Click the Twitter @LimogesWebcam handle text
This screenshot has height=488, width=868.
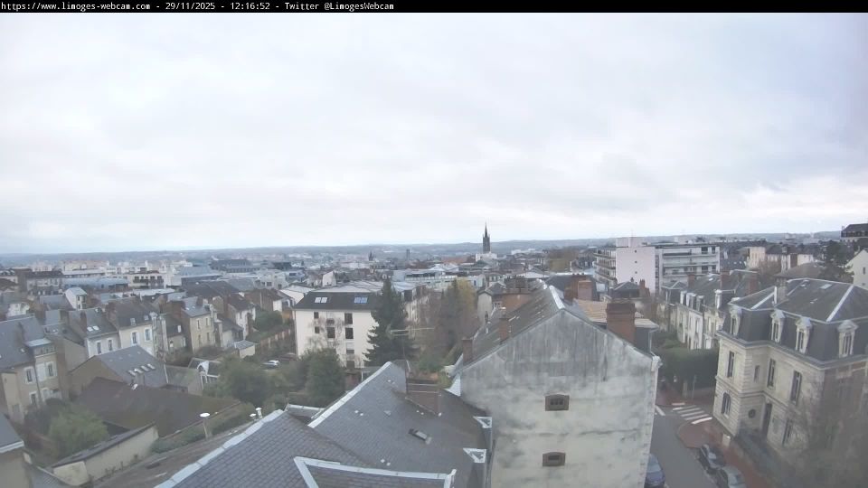click(x=339, y=6)
